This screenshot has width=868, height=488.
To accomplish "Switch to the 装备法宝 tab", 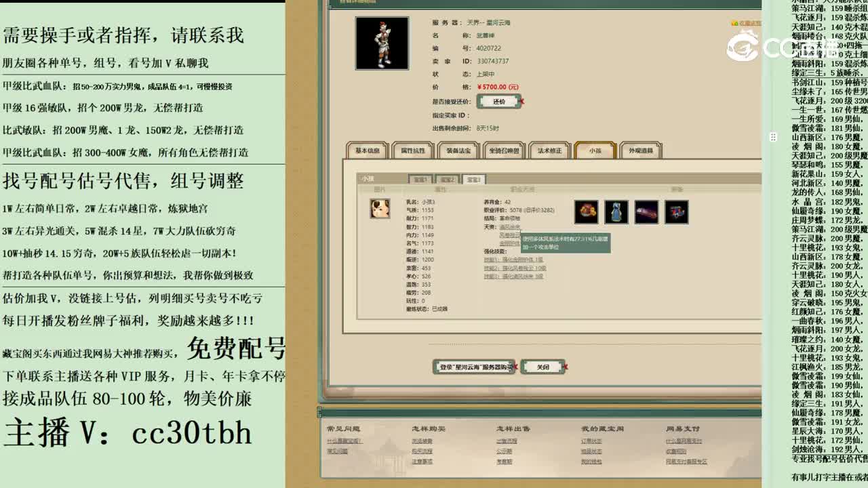I will click(x=458, y=150).
